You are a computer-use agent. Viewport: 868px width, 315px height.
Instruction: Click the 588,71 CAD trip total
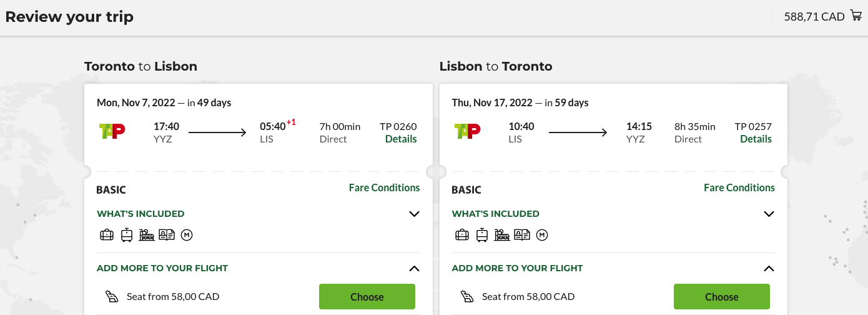[814, 17]
